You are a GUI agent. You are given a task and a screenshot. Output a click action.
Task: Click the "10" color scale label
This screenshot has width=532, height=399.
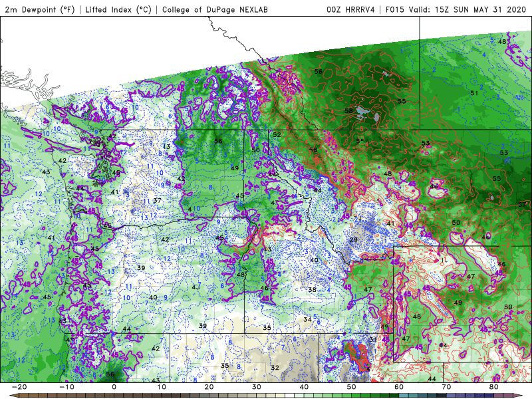162,387
